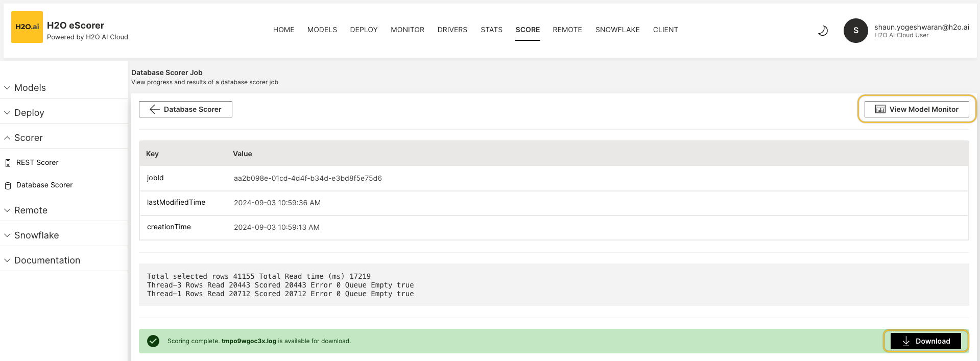Click the REST Scorer phone icon

(x=8, y=163)
